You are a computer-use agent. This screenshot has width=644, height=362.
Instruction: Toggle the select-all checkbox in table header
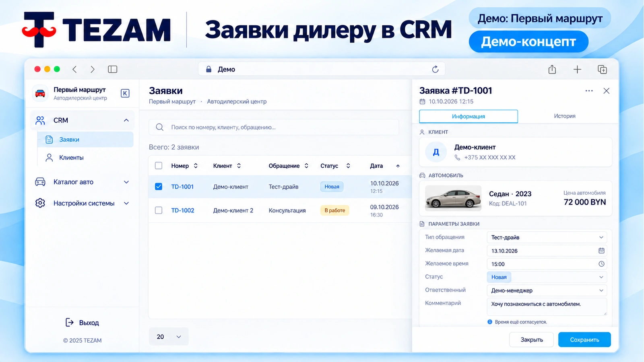tap(159, 166)
